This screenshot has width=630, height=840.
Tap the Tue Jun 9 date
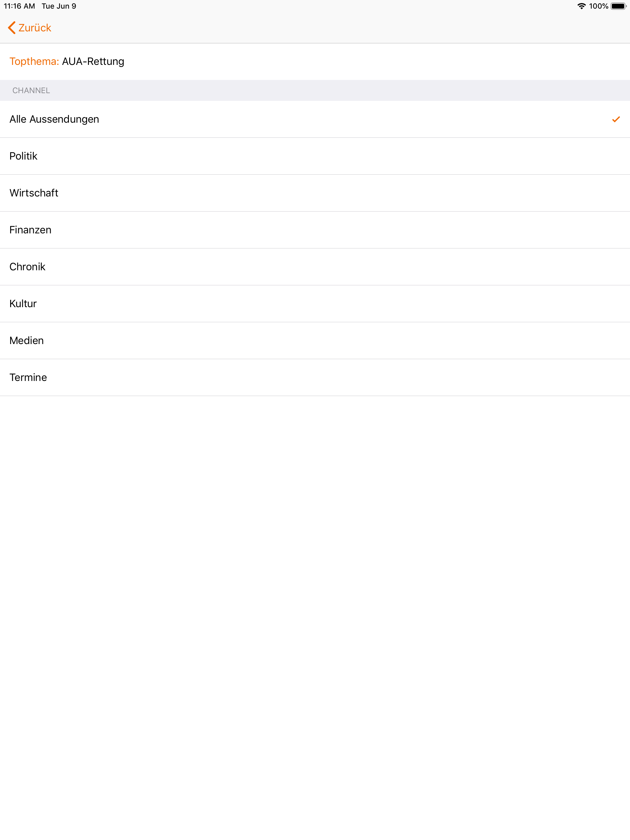click(x=59, y=6)
